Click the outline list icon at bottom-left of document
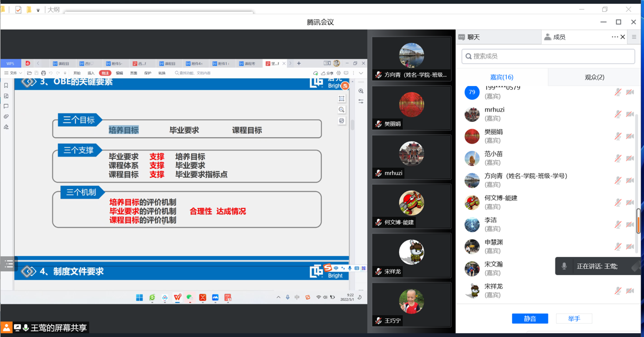This screenshot has height=337, width=644. pos(9,264)
